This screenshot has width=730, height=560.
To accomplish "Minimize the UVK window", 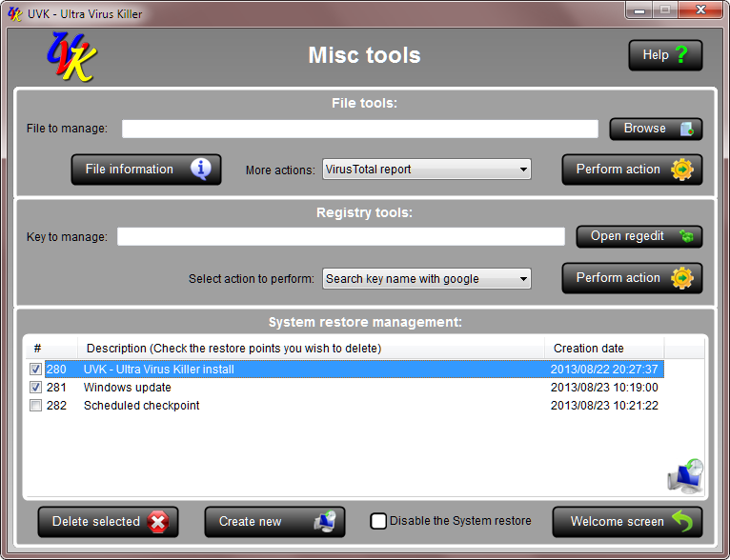I will click(x=639, y=10).
